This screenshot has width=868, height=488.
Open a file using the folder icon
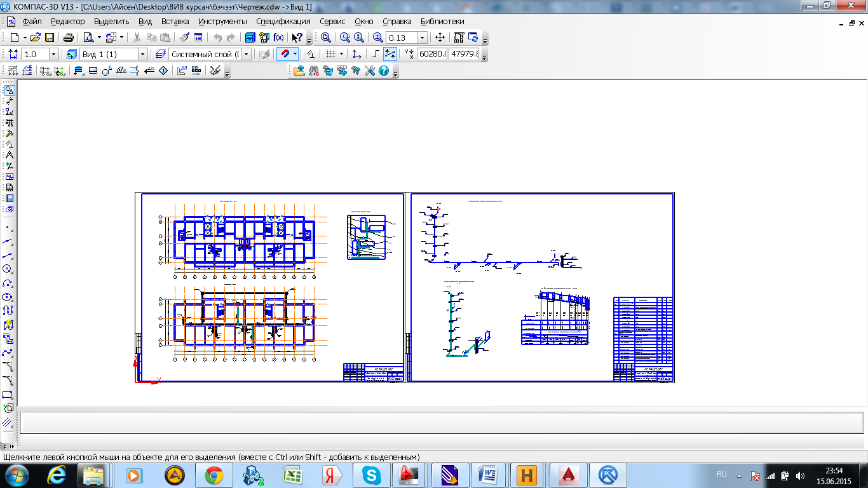pyautogui.click(x=36, y=37)
